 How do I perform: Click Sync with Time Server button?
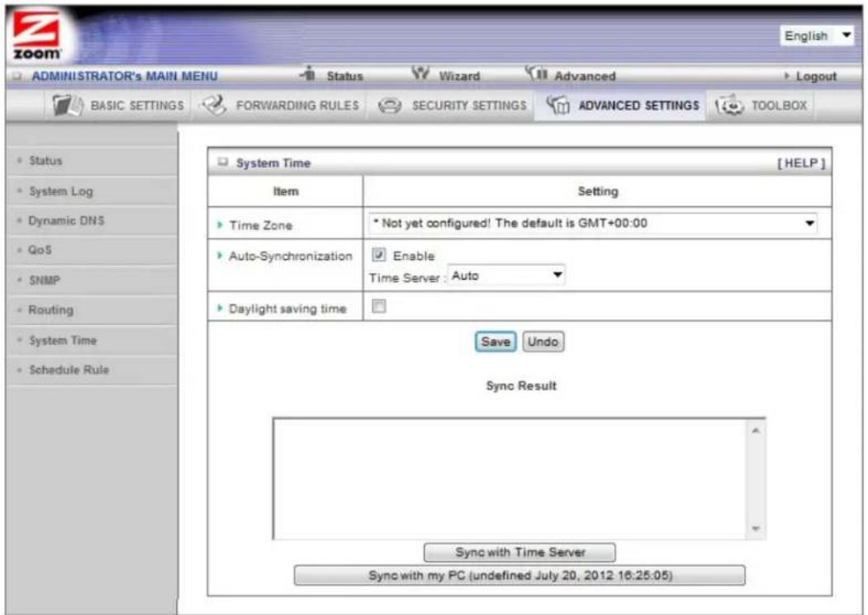click(519, 552)
